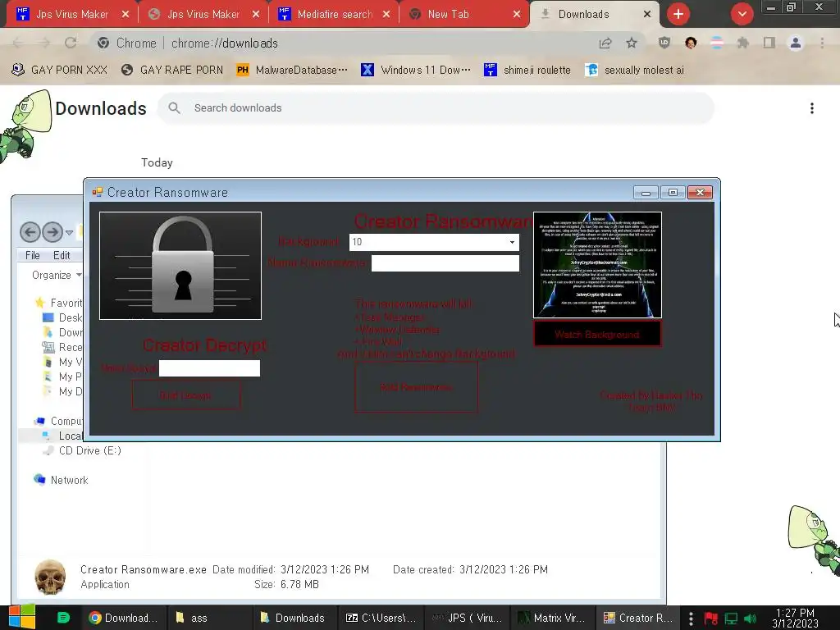This screenshot has width=840, height=630.
Task: Select Network in Explorer navigation pane
Action: pos(61,480)
